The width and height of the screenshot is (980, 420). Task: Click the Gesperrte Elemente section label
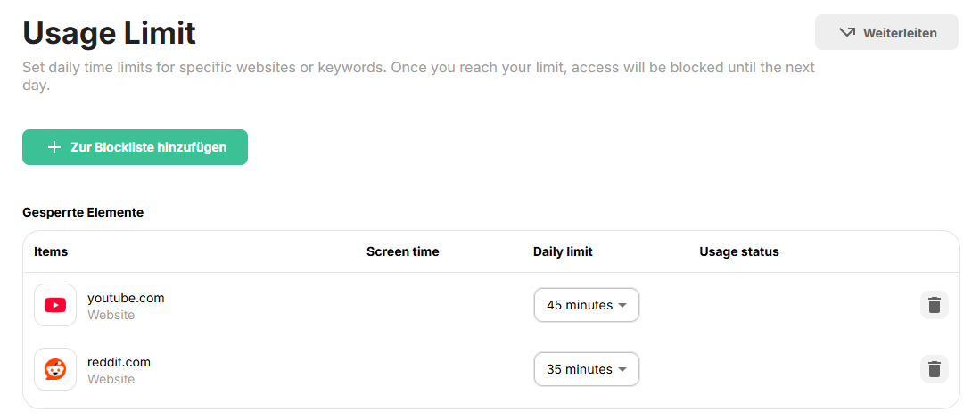coord(83,212)
